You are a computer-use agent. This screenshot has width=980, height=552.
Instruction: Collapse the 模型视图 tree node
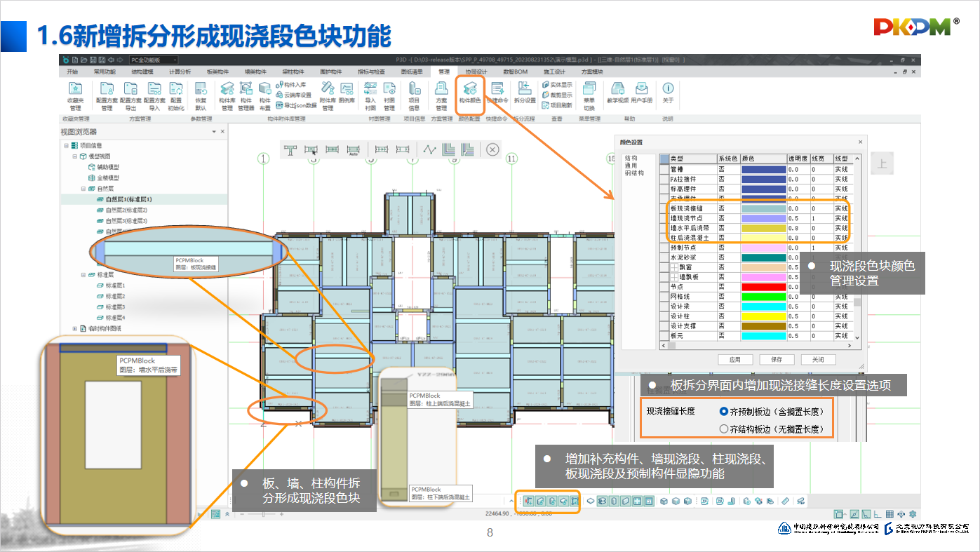point(74,156)
